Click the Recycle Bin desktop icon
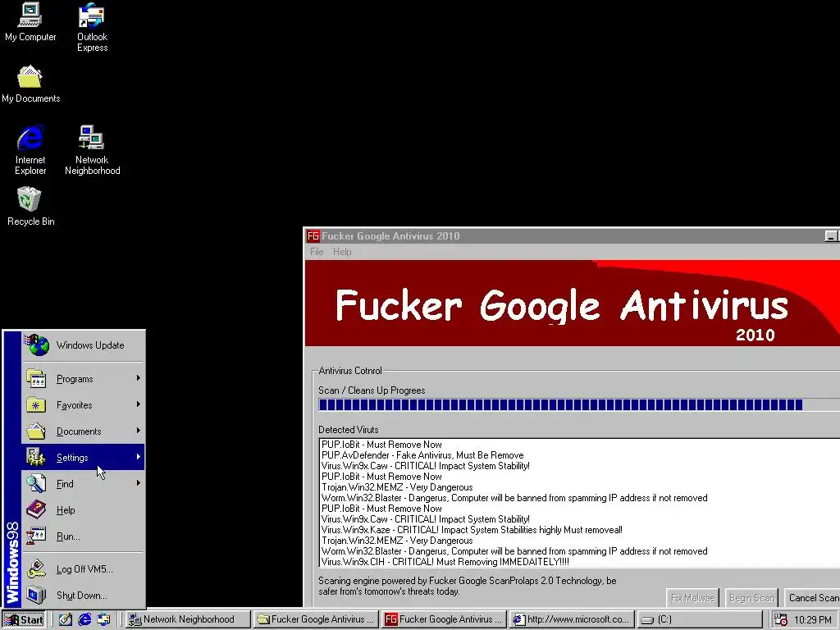This screenshot has height=630, width=840. [x=30, y=206]
